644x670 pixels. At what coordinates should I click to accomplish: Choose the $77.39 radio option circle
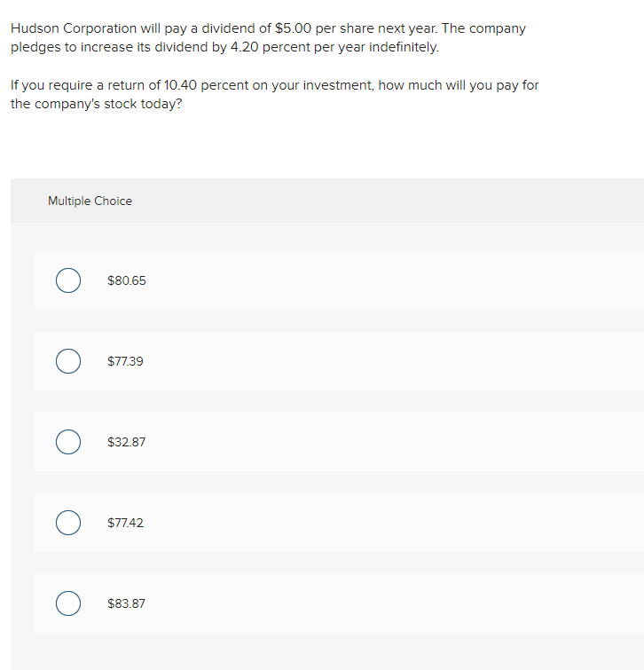tap(68, 361)
